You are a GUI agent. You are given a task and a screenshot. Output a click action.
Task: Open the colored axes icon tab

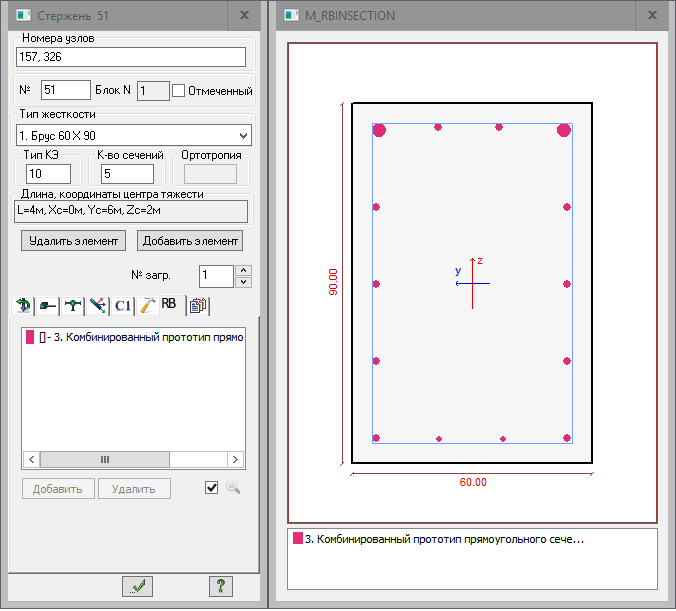click(97, 305)
